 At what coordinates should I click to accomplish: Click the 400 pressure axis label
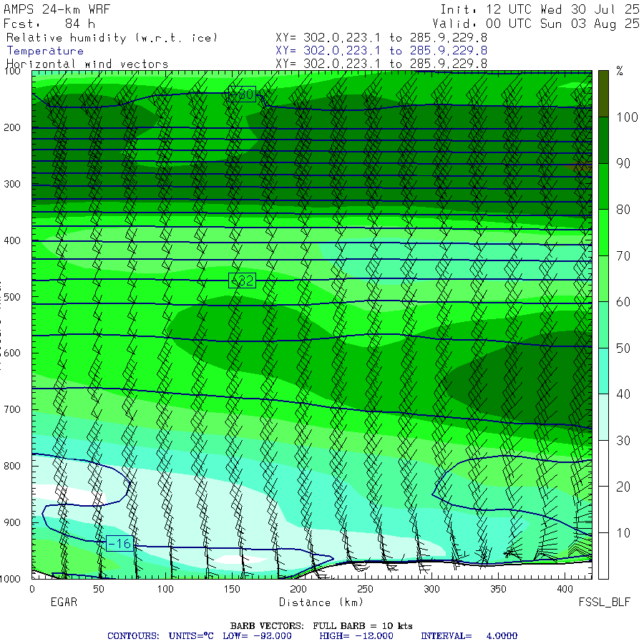click(12, 240)
